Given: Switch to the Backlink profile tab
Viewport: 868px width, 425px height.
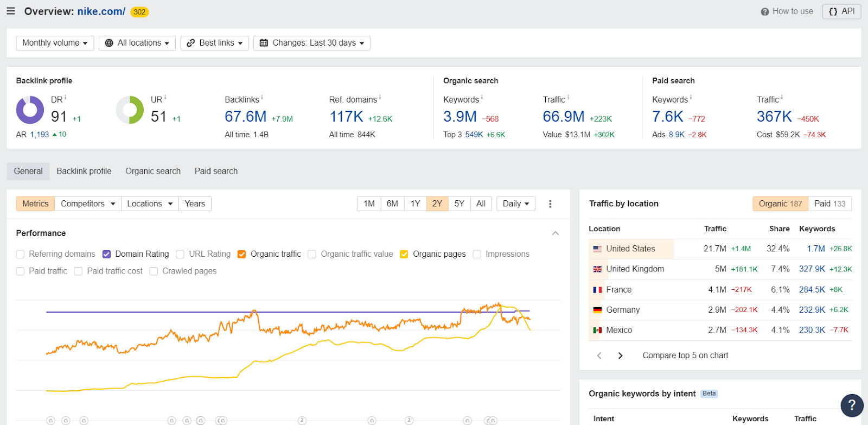Looking at the screenshot, I should 84,171.
